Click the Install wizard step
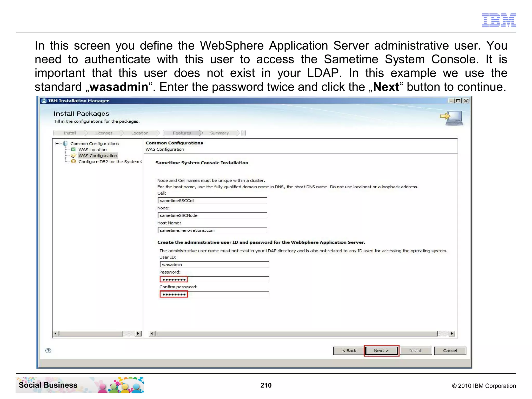This screenshot has height=399, width=532. tap(70, 133)
